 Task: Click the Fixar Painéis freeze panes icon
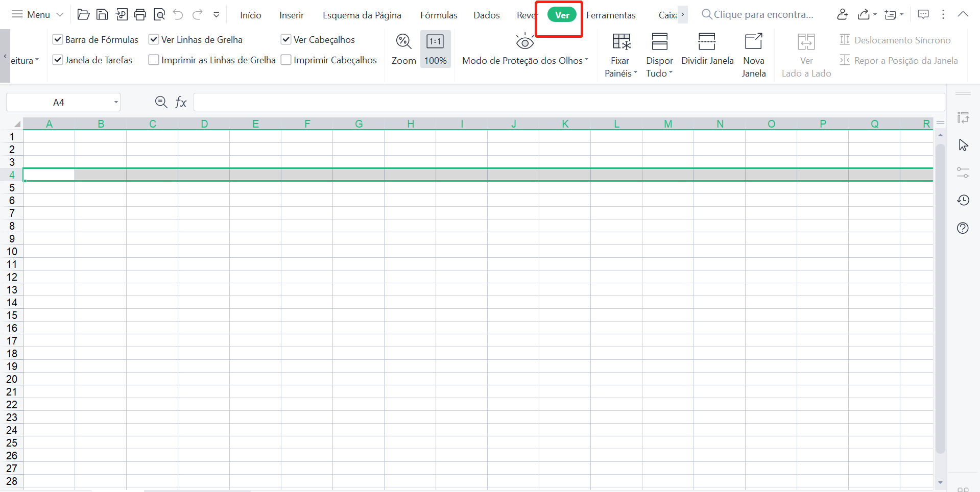click(621, 41)
